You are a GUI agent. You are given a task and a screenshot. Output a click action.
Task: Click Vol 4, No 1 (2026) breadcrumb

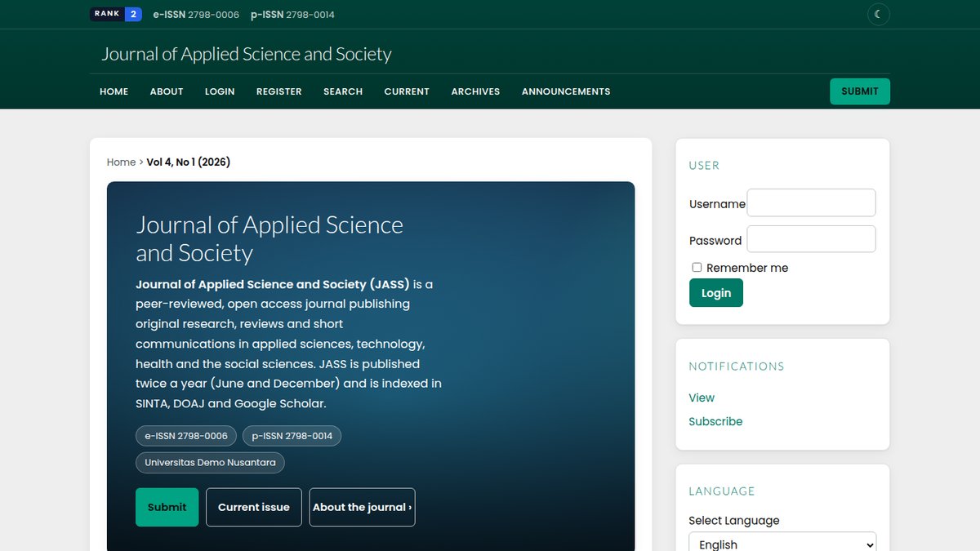coord(189,162)
